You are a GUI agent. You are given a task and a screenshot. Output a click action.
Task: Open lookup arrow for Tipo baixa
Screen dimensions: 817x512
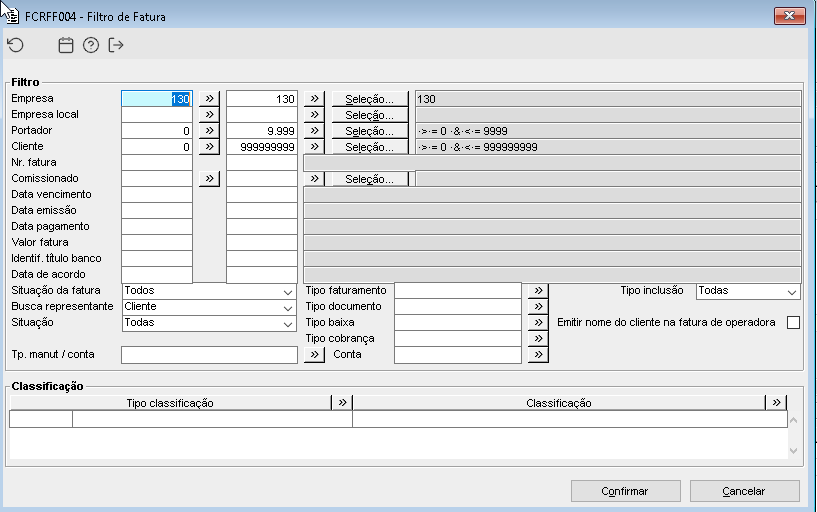pyautogui.click(x=538, y=322)
